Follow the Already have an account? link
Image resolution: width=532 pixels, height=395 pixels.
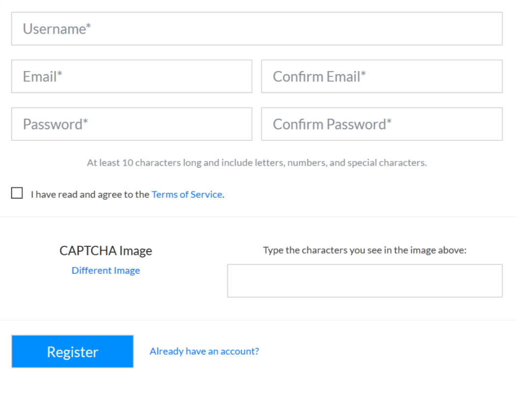pos(204,351)
